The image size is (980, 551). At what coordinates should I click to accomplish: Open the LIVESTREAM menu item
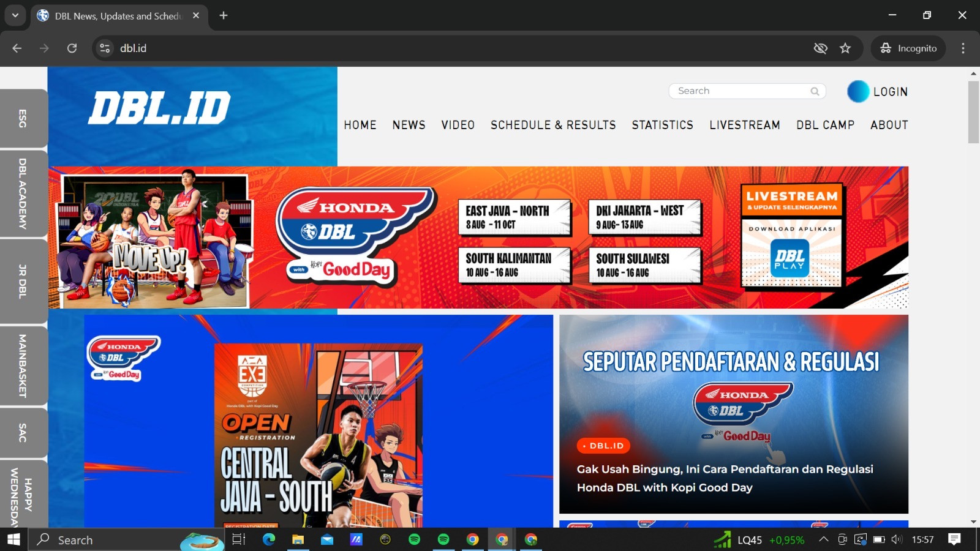pyautogui.click(x=745, y=125)
